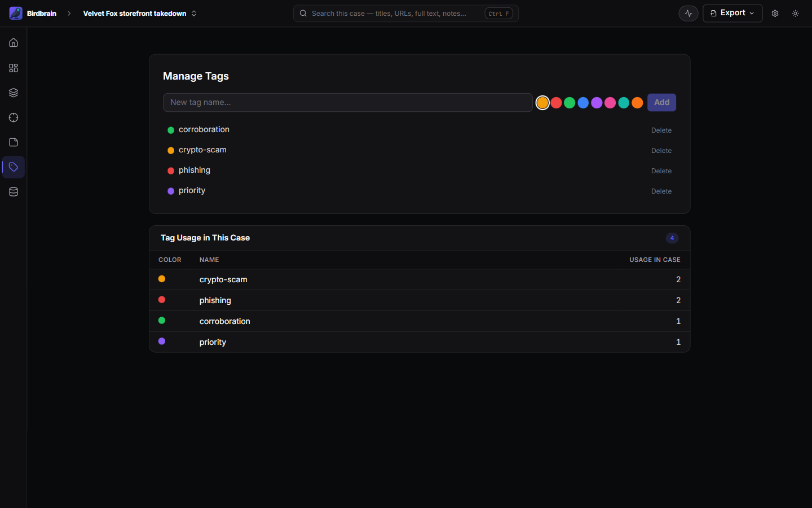The width and height of the screenshot is (812, 508).
Task: Select the red color swatch
Action: tap(556, 103)
